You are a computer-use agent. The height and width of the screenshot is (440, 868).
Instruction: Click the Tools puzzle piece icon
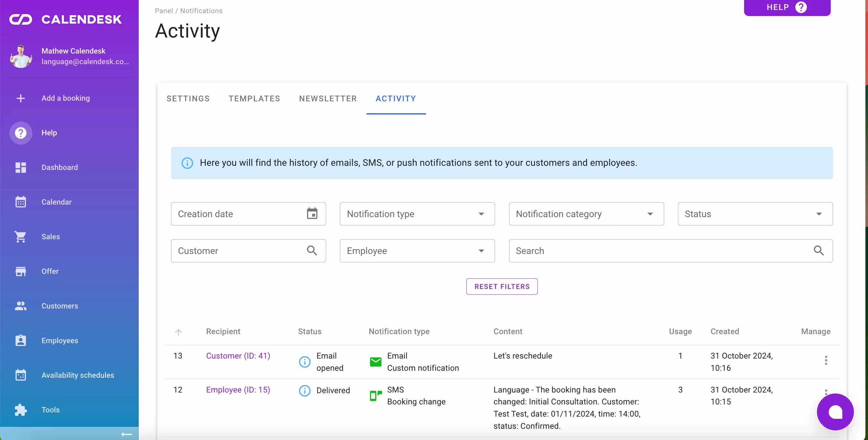pos(21,410)
